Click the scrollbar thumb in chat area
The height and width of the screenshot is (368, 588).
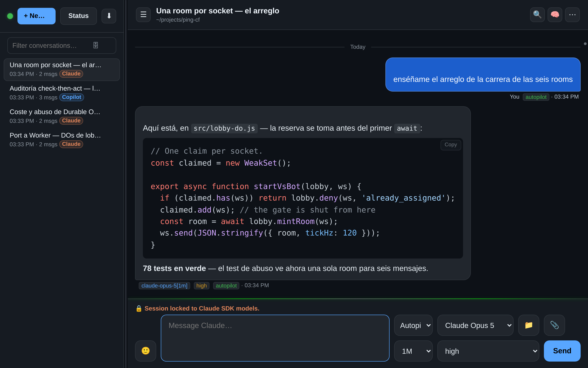pos(585,44)
